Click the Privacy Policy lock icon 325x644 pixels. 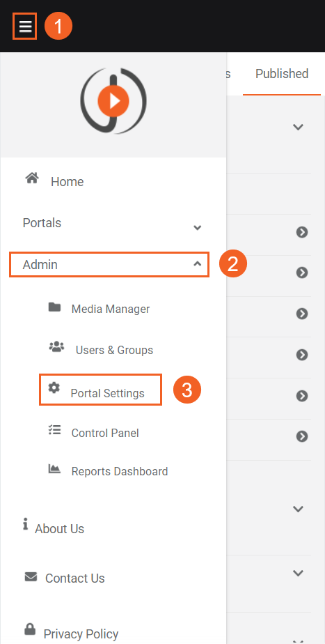coord(29,629)
